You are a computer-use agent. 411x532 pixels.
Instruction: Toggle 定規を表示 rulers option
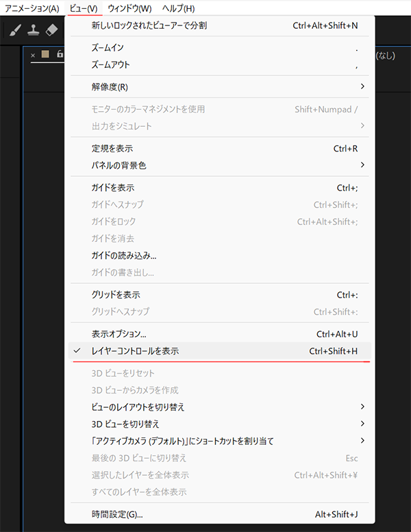tap(112, 148)
